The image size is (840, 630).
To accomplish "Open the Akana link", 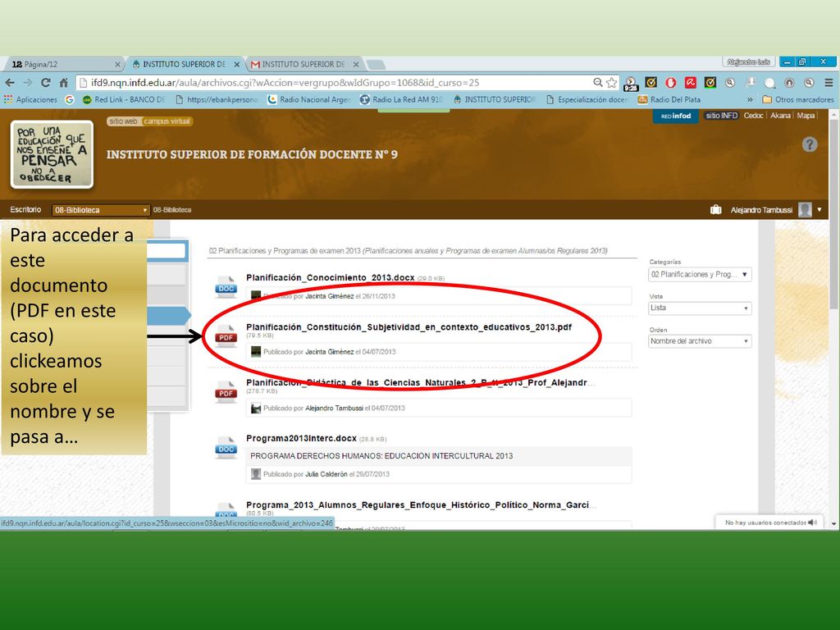I will click(x=780, y=116).
